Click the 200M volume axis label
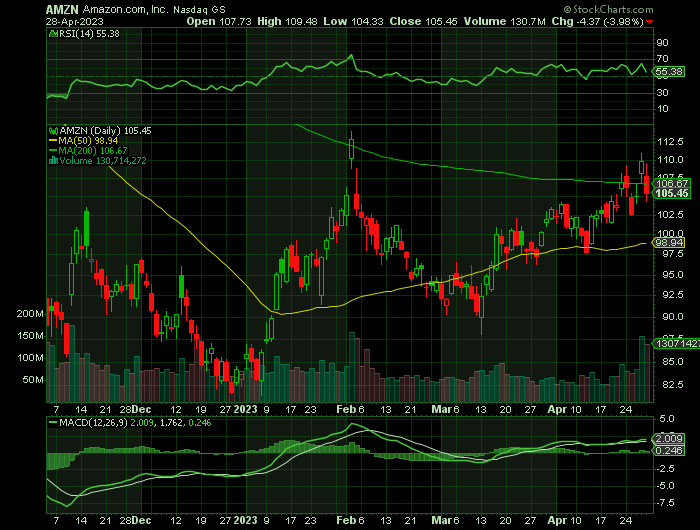700x530 pixels. [30, 314]
